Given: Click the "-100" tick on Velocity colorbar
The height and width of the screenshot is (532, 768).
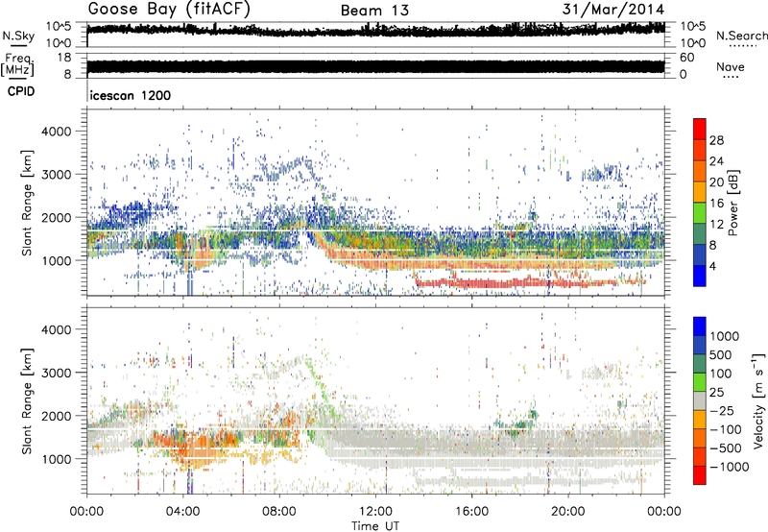Looking at the screenshot, I should (726, 429).
